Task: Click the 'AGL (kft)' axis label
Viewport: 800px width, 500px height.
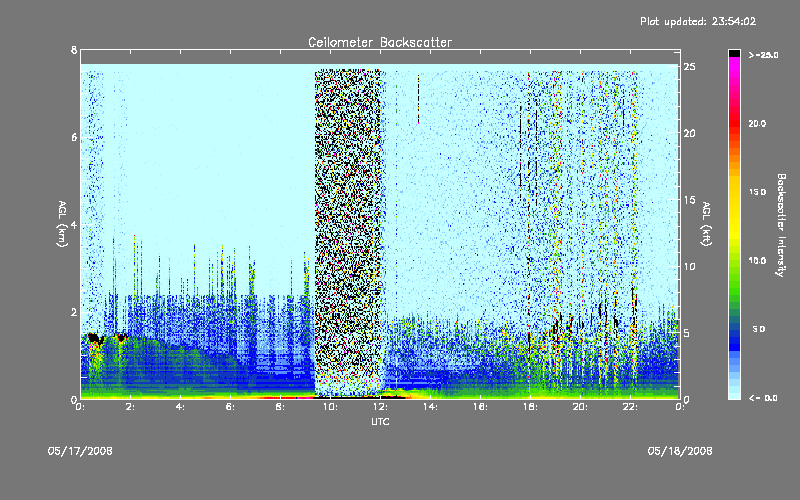Action: (706, 224)
